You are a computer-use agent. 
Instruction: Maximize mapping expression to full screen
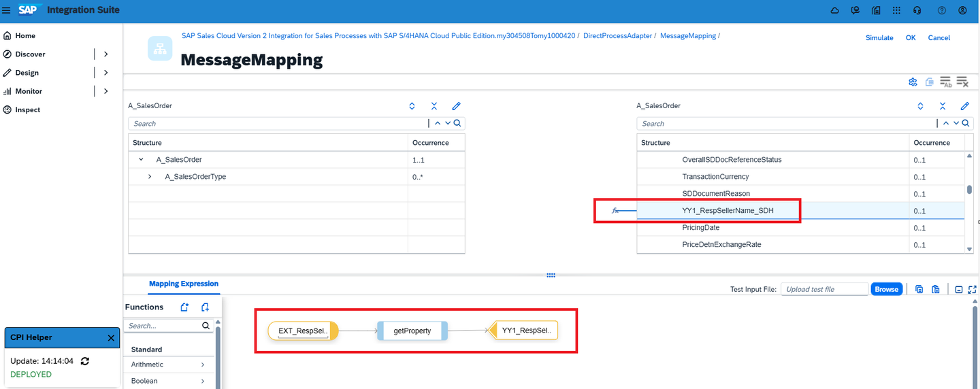tap(972, 289)
